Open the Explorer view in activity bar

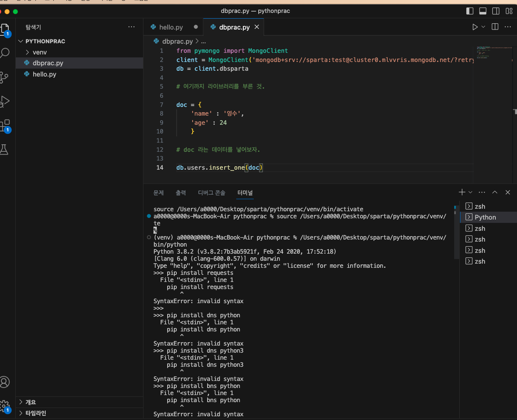tap(5, 30)
